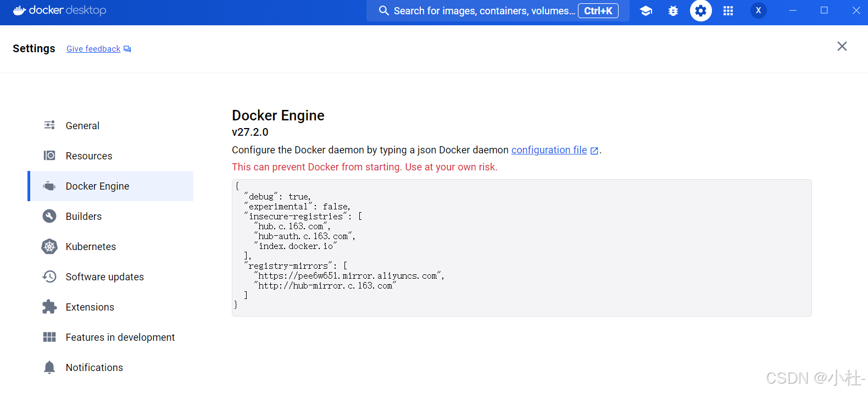Click the red warning about Docker starting
Image resolution: width=868 pixels, height=393 pixels.
(365, 167)
